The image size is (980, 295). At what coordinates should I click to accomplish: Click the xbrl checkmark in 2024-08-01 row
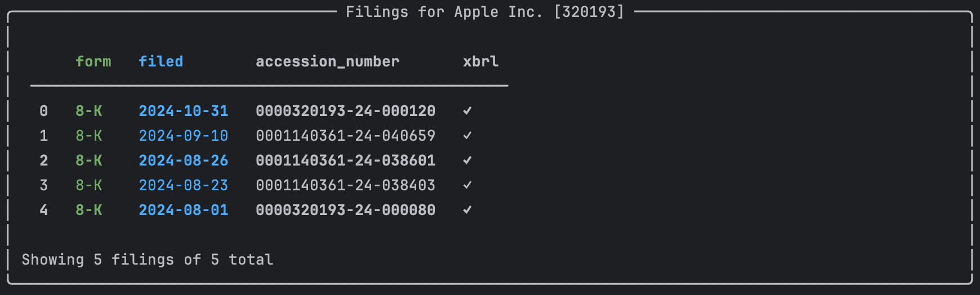(467, 210)
